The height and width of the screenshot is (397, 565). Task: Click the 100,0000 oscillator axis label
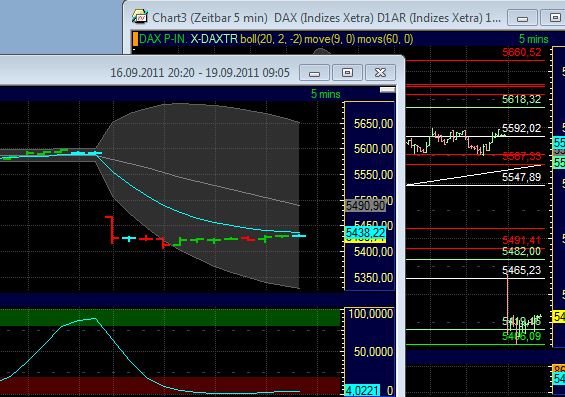coord(371,314)
